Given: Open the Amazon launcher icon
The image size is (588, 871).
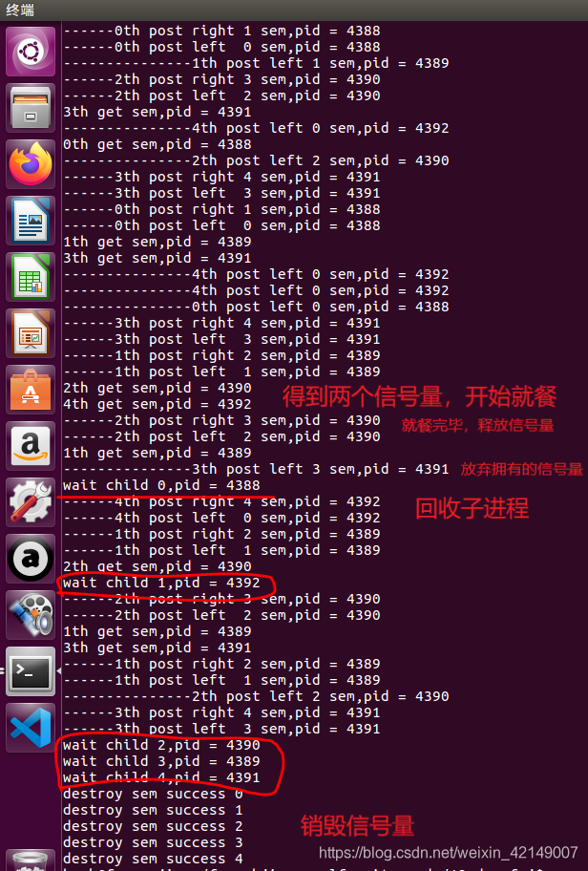Looking at the screenshot, I should click(x=31, y=446).
